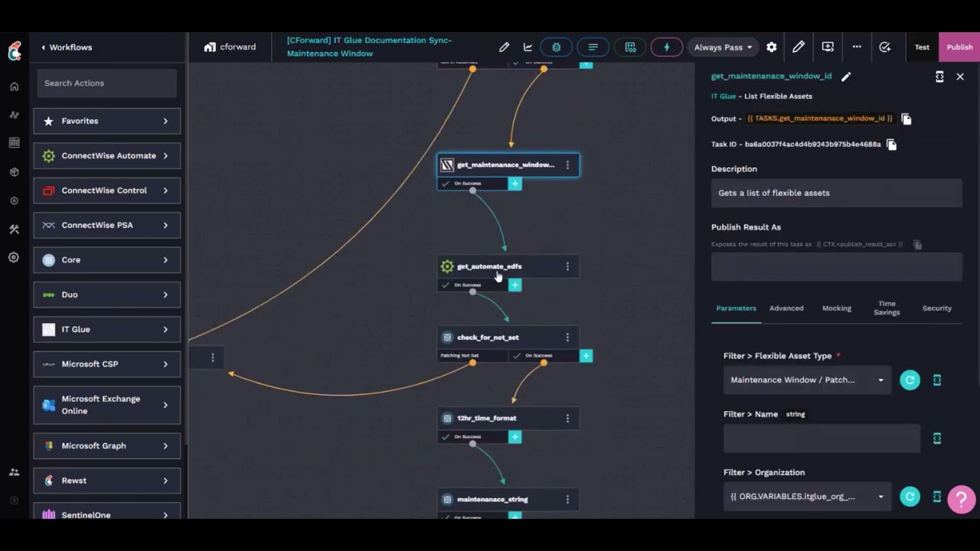Copy the Output TASKS expression
The image size is (980, 551).
tap(906, 119)
